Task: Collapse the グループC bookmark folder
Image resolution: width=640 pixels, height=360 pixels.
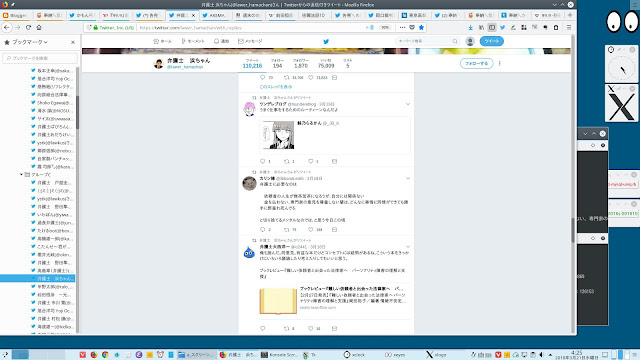Action: click(21, 175)
